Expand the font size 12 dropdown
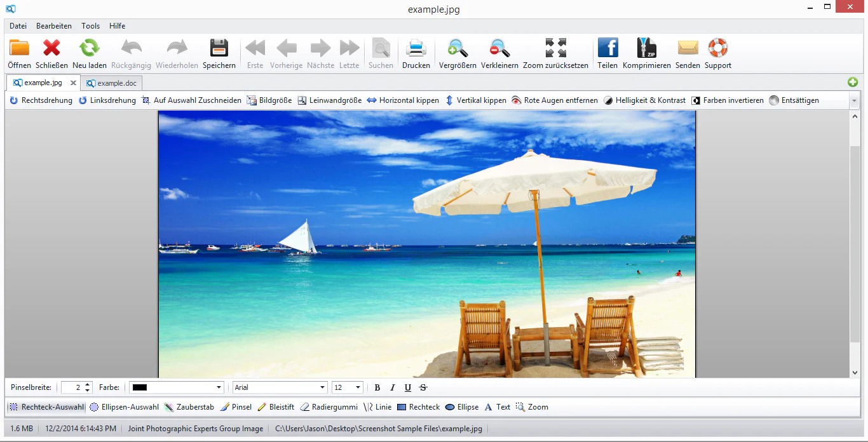Viewport: 868px width, 442px height. click(x=348, y=387)
